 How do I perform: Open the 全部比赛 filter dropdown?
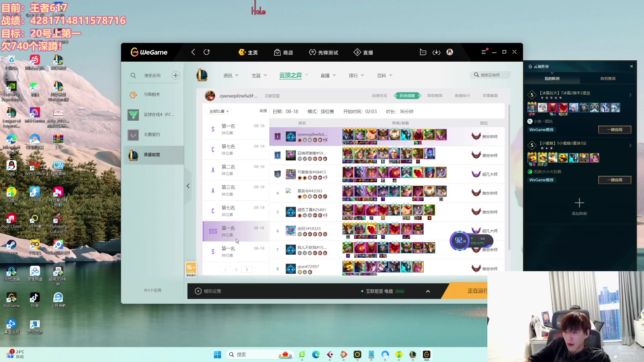(x=219, y=111)
